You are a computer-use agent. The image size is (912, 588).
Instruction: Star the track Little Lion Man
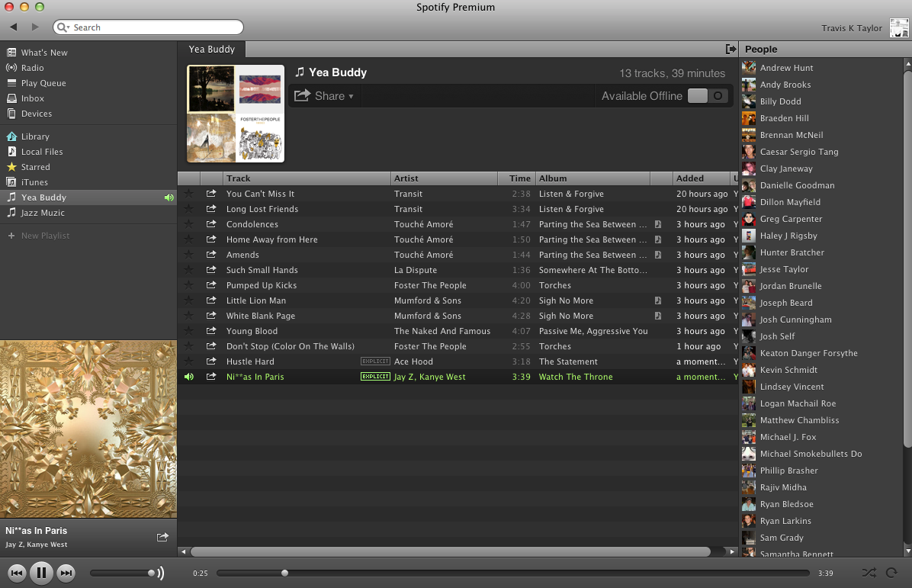[188, 300]
